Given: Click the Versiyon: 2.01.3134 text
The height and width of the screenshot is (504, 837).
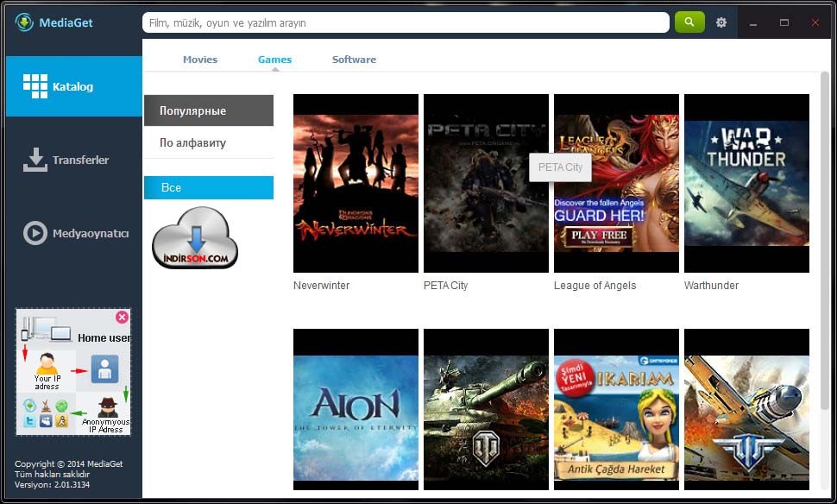Looking at the screenshot, I should pos(53,485).
